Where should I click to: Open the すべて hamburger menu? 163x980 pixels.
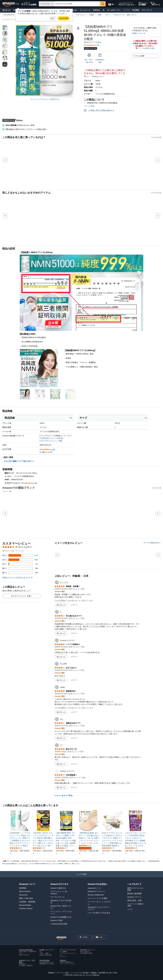coord(6,10)
